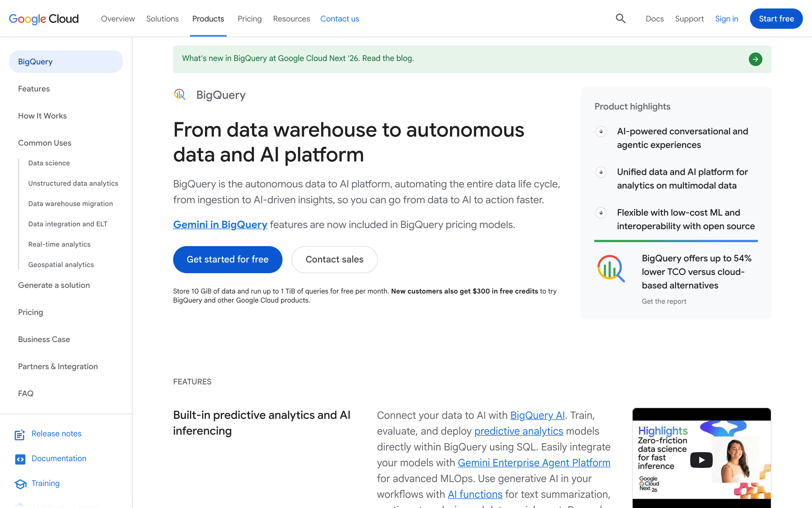Select BigQuery in the sidebar
Image resolution: width=812 pixels, height=508 pixels.
click(66, 62)
